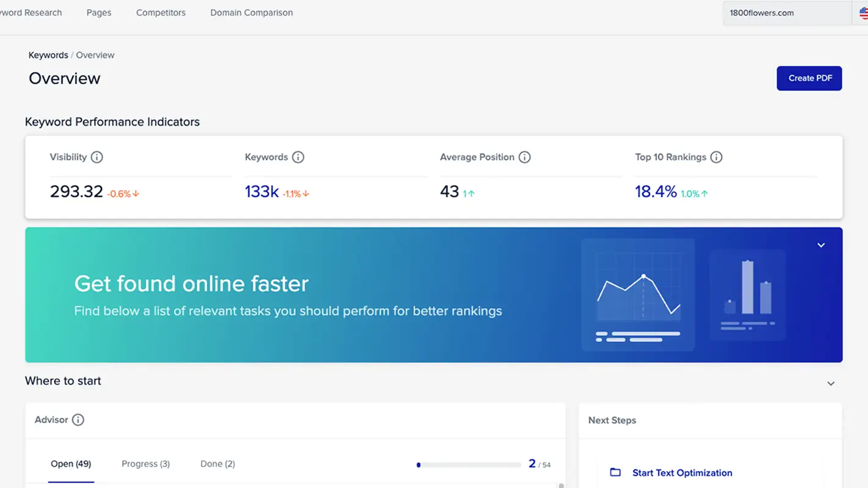Image resolution: width=868 pixels, height=488 pixels.
Task: Open the Advisor panel info tooltip
Action: [x=78, y=420]
